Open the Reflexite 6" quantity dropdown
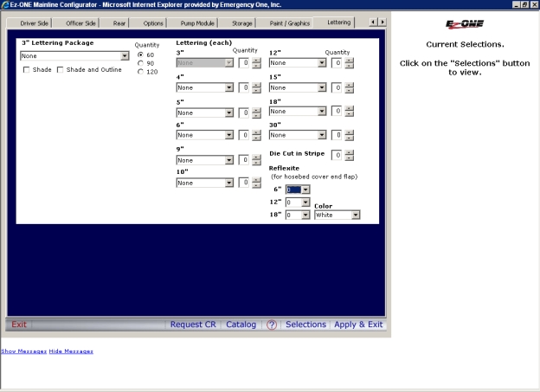Image resolution: width=540 pixels, height=392 pixels. tap(298, 190)
